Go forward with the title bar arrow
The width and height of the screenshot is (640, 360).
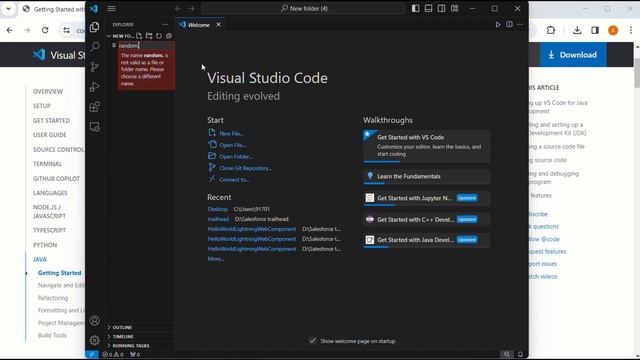point(191,8)
